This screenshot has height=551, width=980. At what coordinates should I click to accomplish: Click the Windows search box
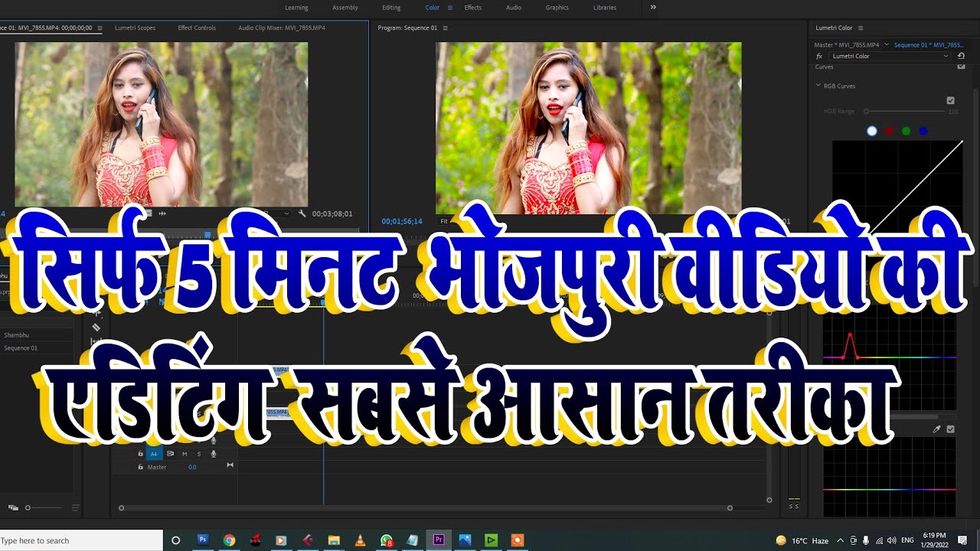tap(81, 540)
